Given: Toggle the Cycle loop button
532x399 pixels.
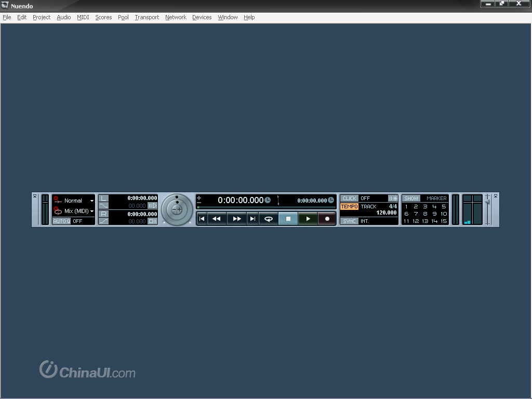Looking at the screenshot, I should (269, 219).
